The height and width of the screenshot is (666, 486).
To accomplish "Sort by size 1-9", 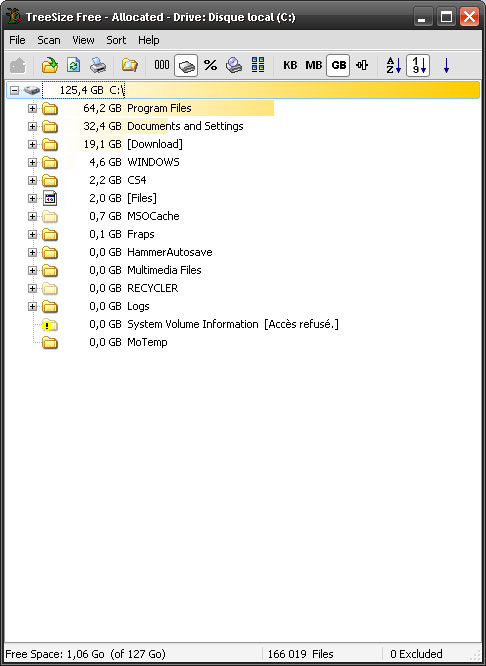I will click(x=418, y=66).
